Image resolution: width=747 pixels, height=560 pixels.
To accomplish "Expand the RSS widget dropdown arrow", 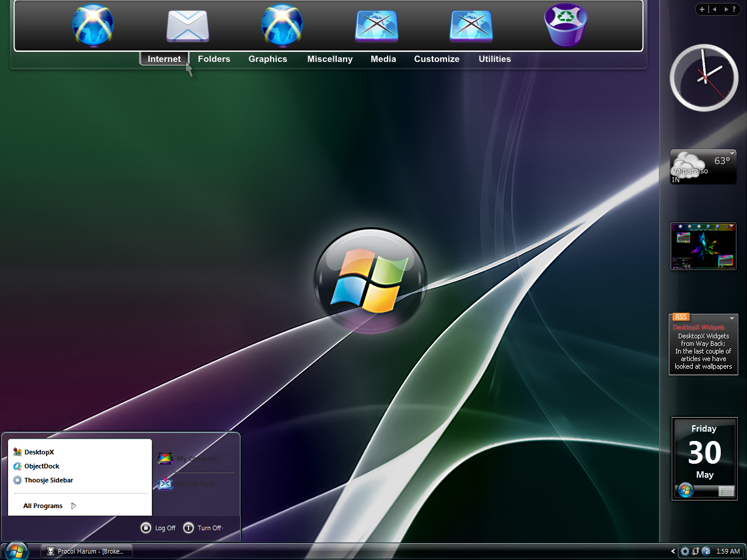I will (x=732, y=318).
